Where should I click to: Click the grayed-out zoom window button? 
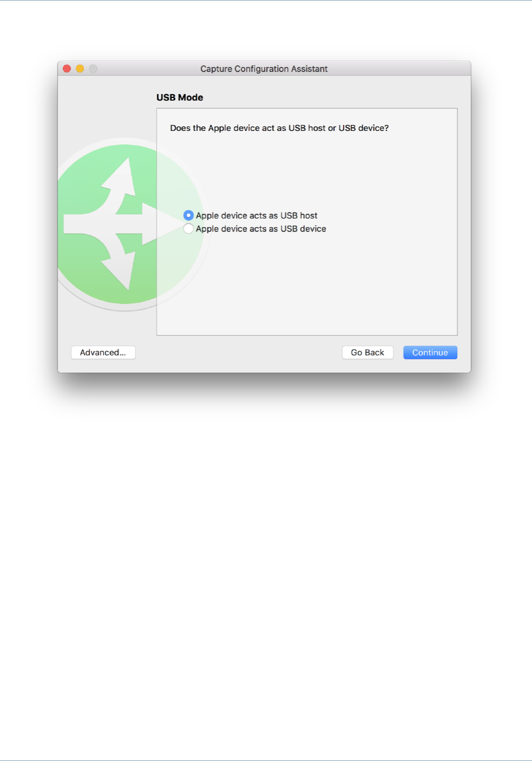pyautogui.click(x=93, y=69)
